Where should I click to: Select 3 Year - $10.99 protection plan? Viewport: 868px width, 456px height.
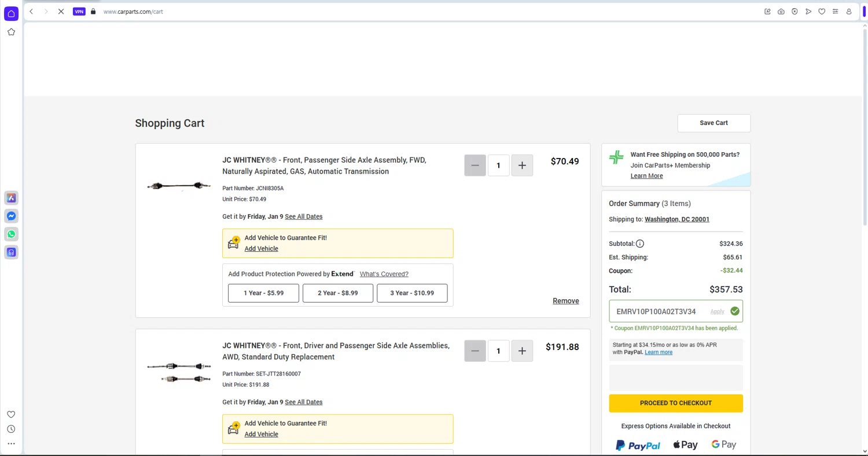(x=412, y=293)
